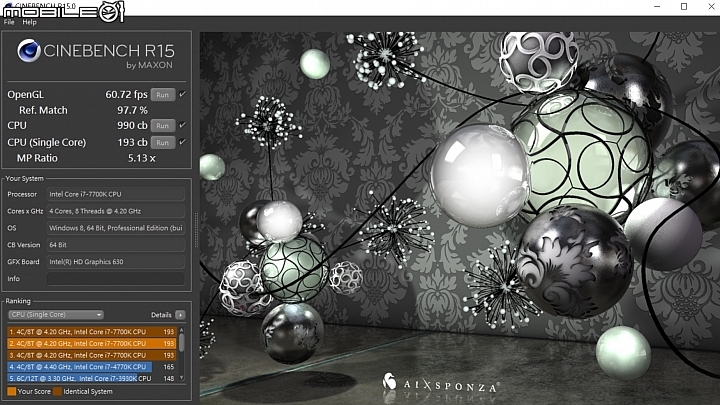Click the Identical System brown swatch

[x=57, y=392]
